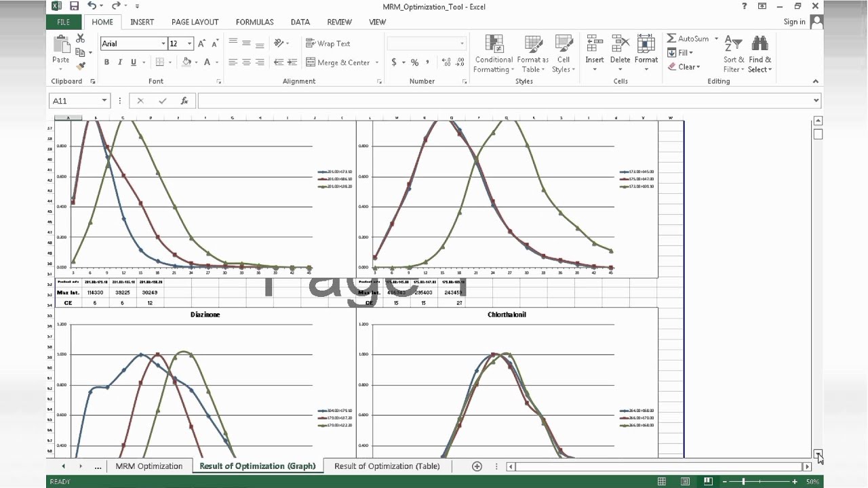Adjust the zoom slider handle

743,481
